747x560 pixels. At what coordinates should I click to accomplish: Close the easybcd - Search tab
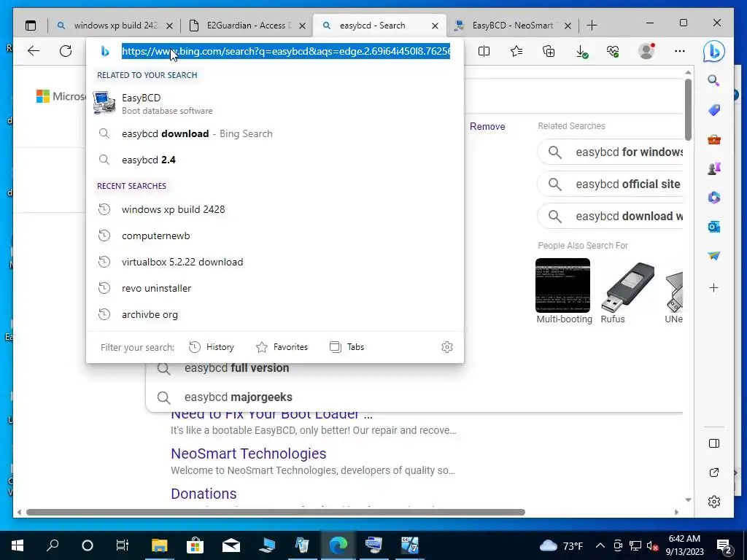(435, 26)
